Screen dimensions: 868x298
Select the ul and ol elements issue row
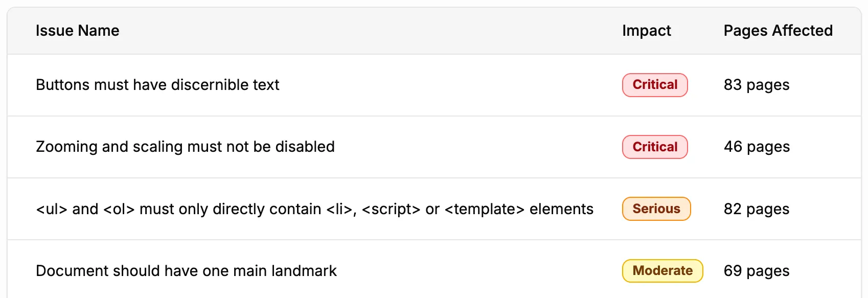pyautogui.click(x=314, y=209)
